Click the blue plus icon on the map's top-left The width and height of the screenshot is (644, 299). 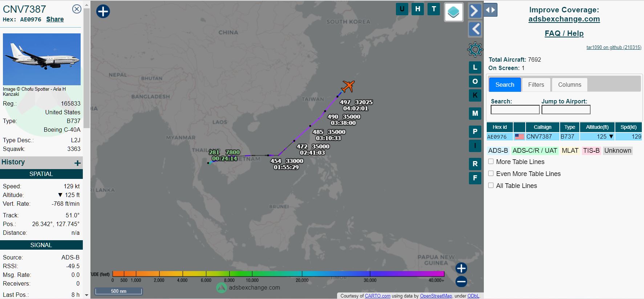[103, 11]
